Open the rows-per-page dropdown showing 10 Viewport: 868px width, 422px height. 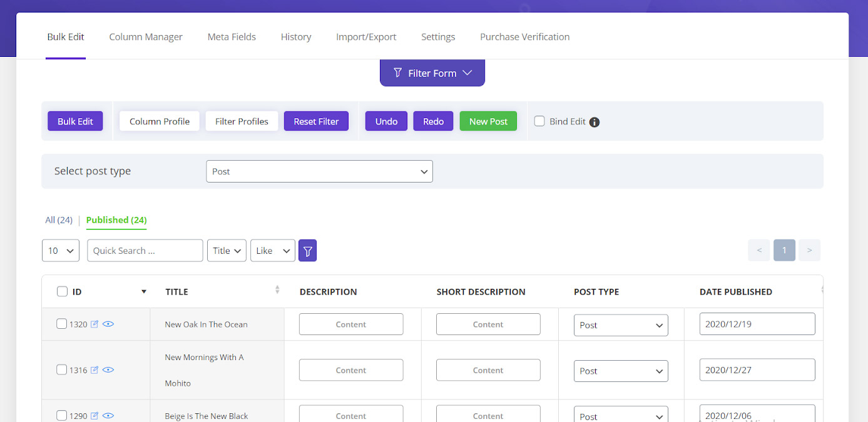[x=61, y=251]
